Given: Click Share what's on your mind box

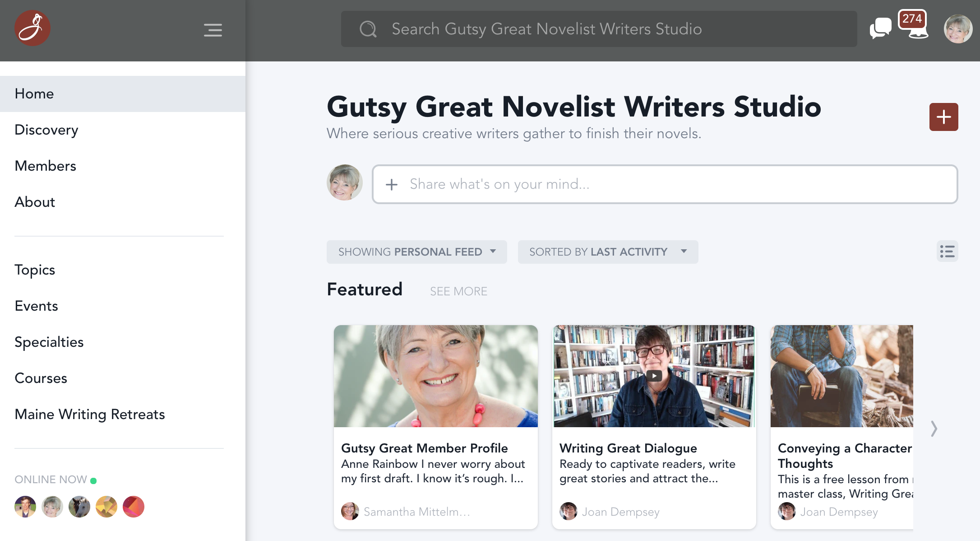Looking at the screenshot, I should tap(665, 184).
